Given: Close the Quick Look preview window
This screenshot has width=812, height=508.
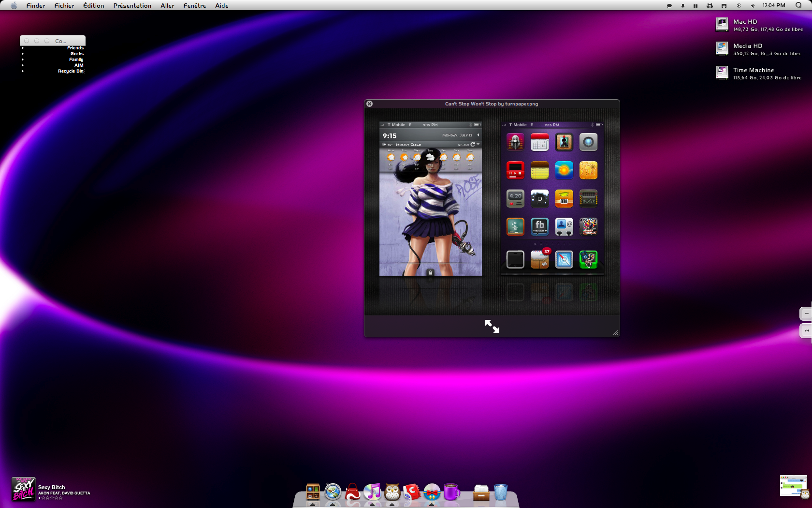Looking at the screenshot, I should click(369, 104).
